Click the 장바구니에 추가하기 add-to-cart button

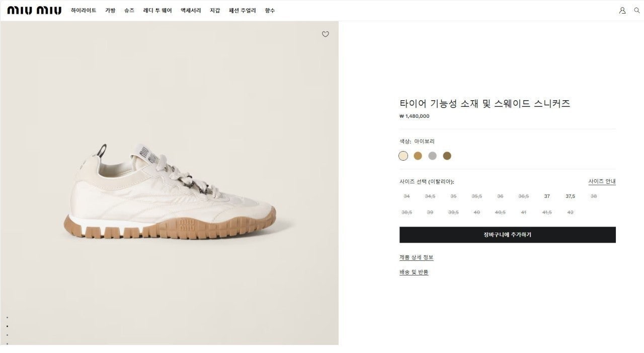pos(507,235)
